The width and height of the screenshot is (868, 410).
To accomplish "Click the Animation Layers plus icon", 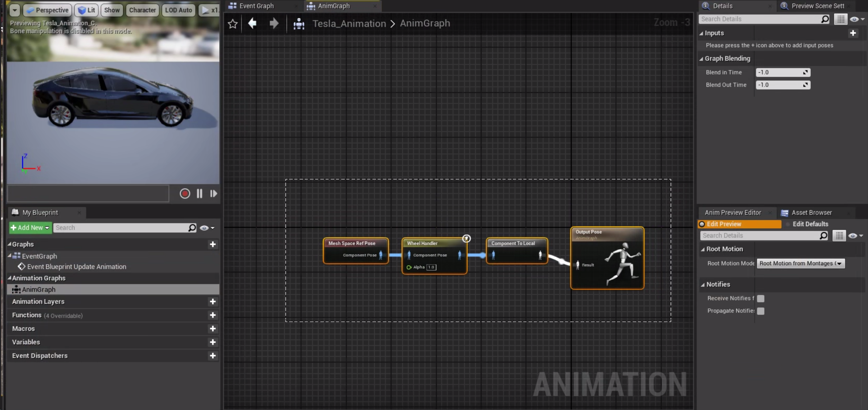I will tap(213, 302).
